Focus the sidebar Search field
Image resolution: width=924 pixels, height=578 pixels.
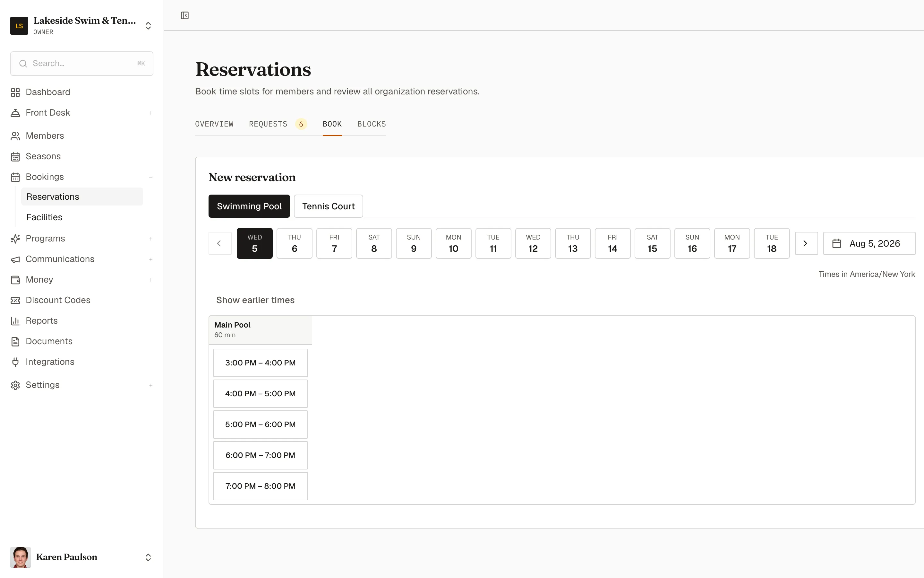click(x=82, y=64)
